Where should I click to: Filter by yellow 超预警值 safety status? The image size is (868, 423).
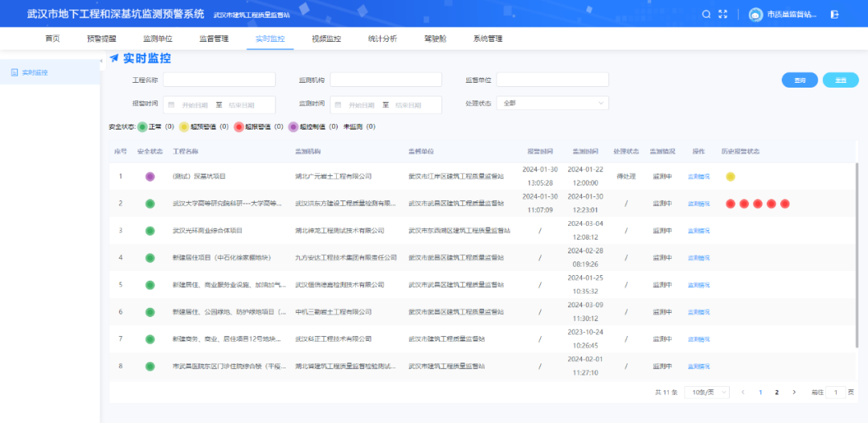tap(184, 126)
